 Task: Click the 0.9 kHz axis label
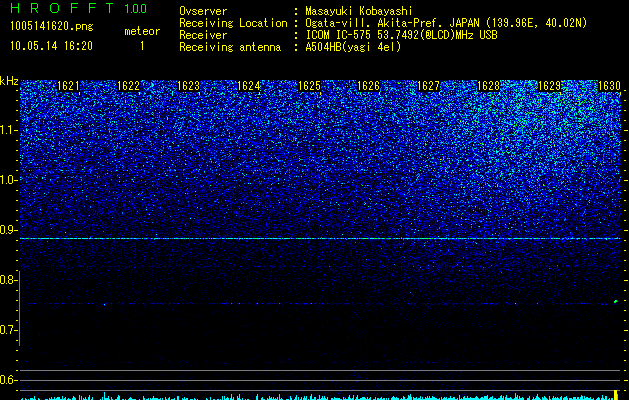(x=8, y=230)
